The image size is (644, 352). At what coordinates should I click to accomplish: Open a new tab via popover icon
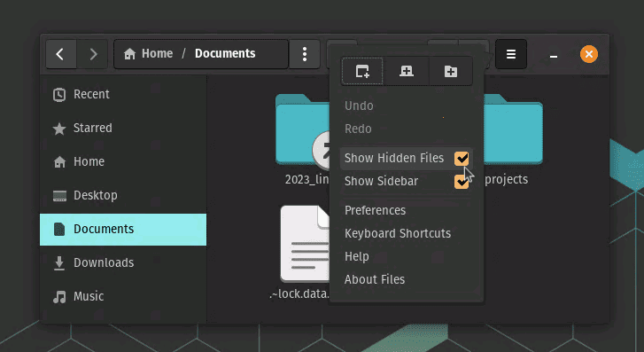[x=407, y=71]
